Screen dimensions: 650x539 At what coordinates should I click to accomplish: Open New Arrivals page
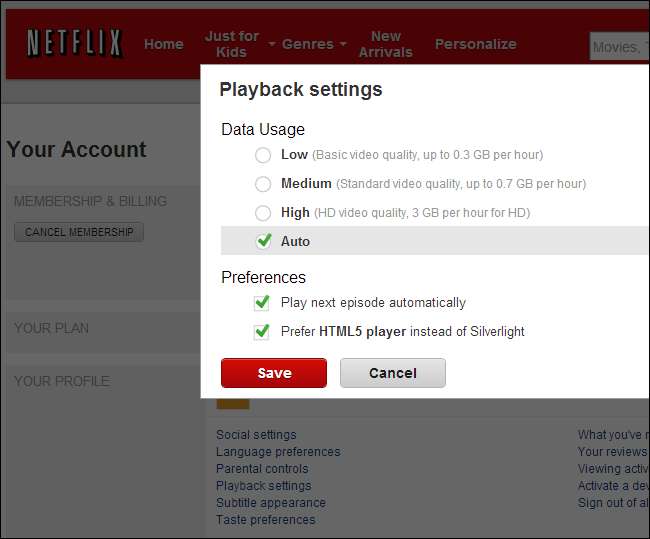pos(386,44)
